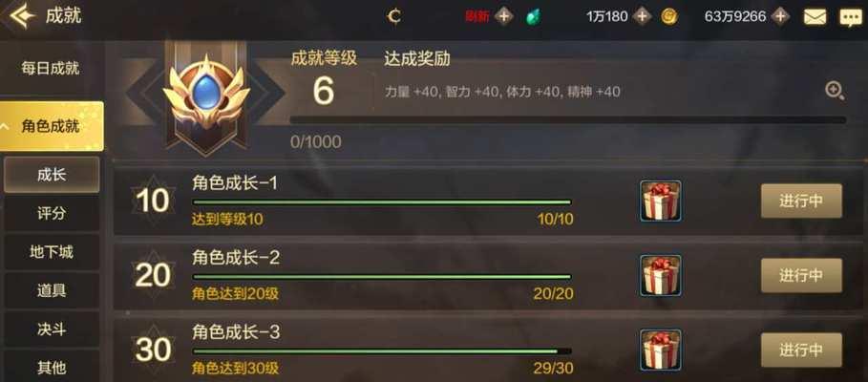Click the plus beside 63万9266 gold
Viewport: 868px width, 382px height.
pyautogui.click(x=780, y=16)
